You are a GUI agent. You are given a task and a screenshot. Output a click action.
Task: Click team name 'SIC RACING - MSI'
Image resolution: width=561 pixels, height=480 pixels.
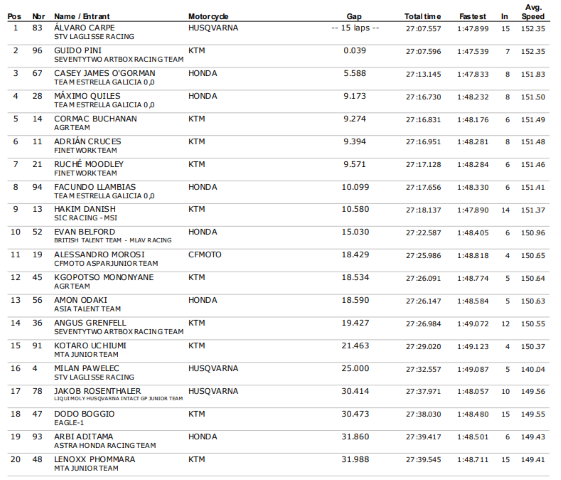[x=86, y=218]
